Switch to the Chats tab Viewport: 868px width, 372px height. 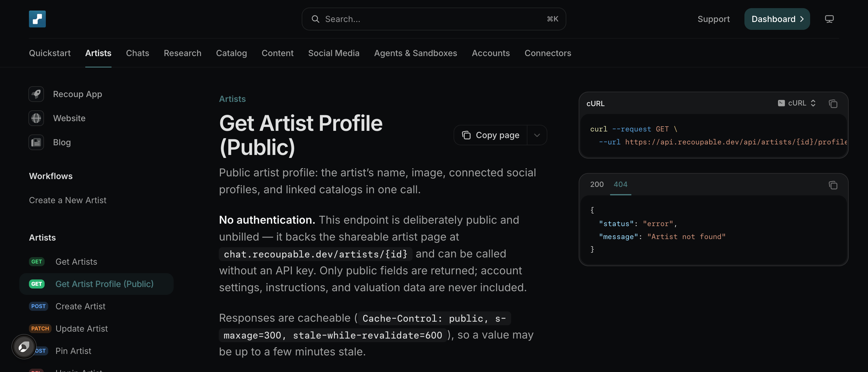coord(137,53)
